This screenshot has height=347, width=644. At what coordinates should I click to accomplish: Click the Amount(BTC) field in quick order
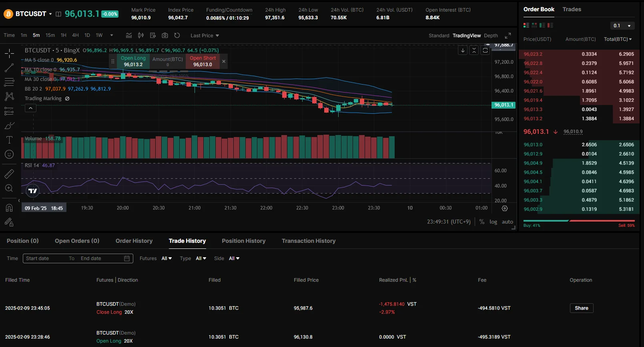pos(168,61)
